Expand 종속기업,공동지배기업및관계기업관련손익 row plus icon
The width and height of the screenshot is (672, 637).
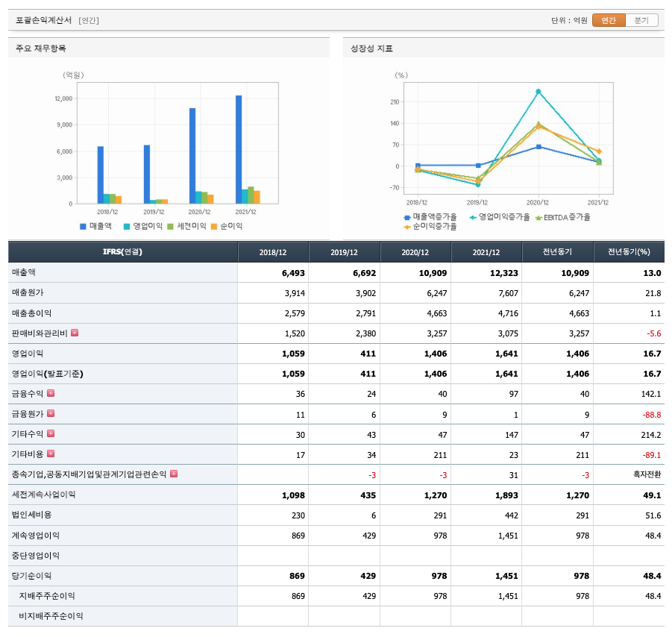point(174,474)
